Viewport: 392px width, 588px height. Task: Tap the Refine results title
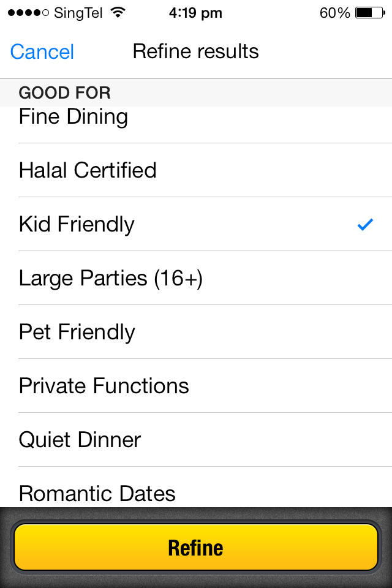click(x=196, y=51)
